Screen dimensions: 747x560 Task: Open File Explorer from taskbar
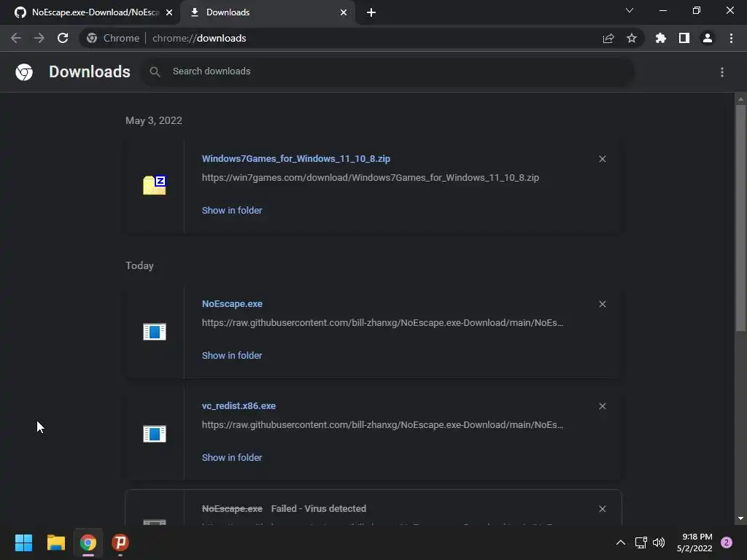point(55,542)
